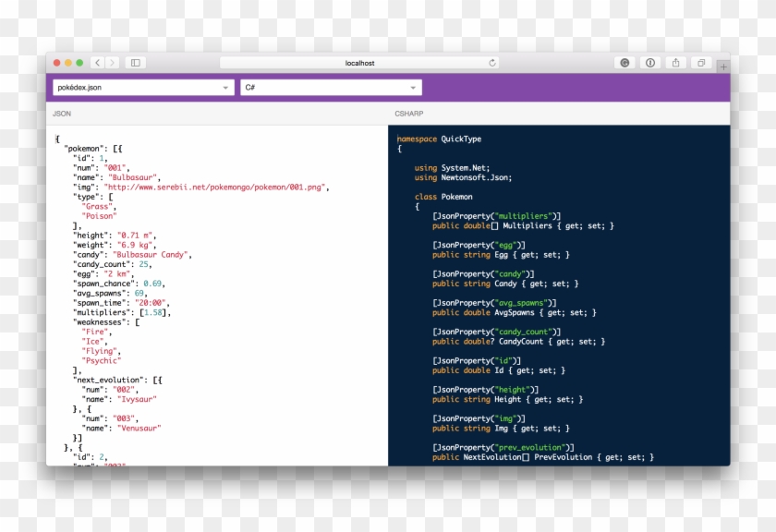Viewport: 776px width, 532px height.
Task: Click the Safari forward navigation arrow
Action: pyautogui.click(x=113, y=63)
